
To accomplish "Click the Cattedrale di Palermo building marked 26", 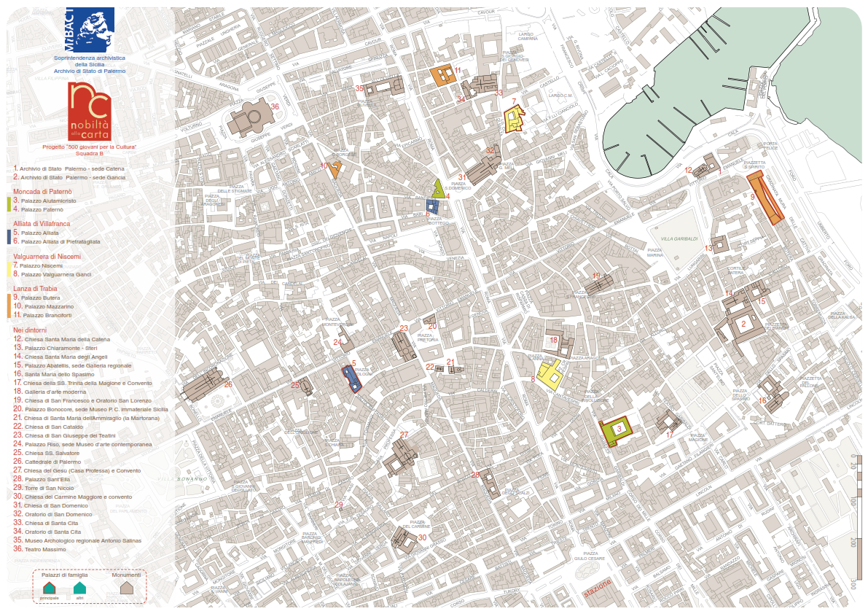I will pos(206,386).
